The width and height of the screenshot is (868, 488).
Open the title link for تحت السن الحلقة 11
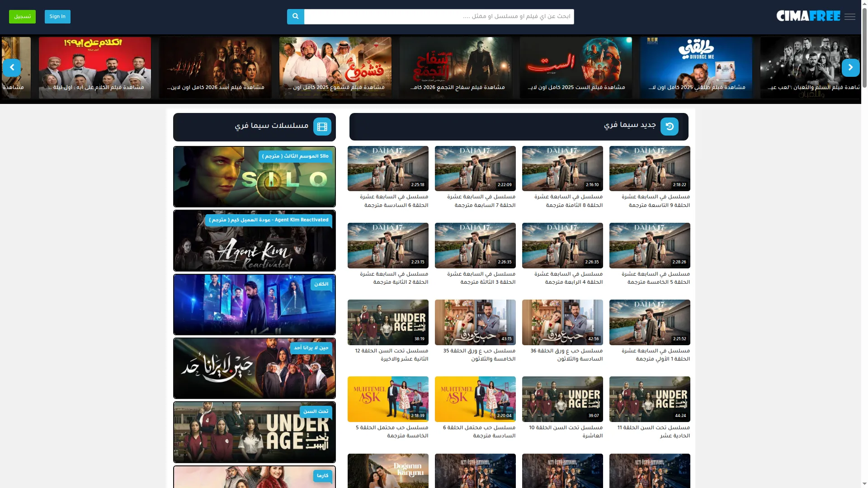coord(654,432)
